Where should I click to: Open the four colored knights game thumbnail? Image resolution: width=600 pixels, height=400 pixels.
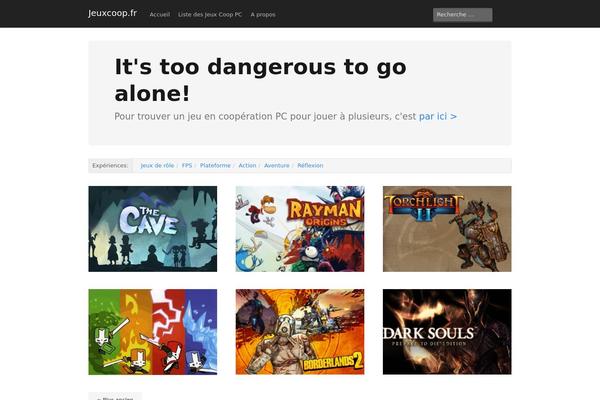point(153,332)
